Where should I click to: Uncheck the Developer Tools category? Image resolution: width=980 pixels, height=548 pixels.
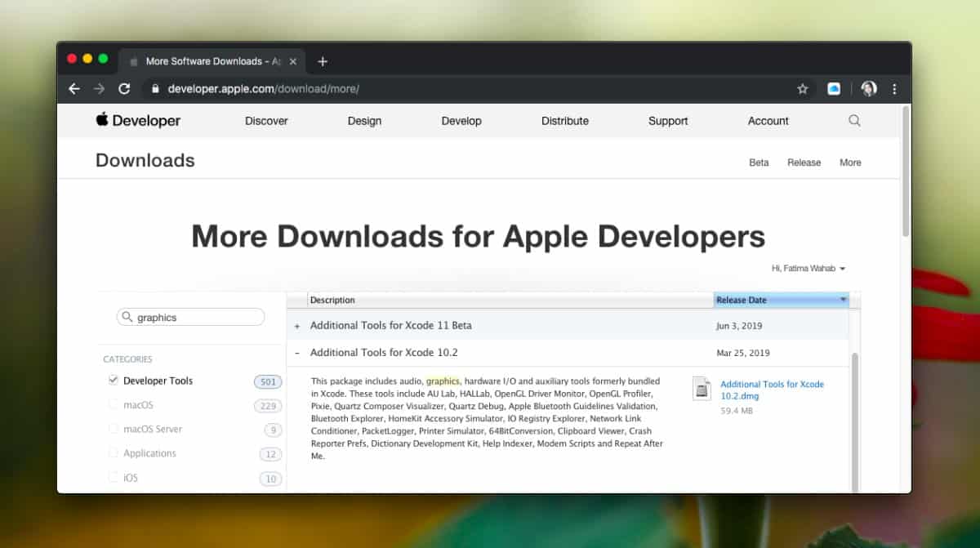(114, 381)
